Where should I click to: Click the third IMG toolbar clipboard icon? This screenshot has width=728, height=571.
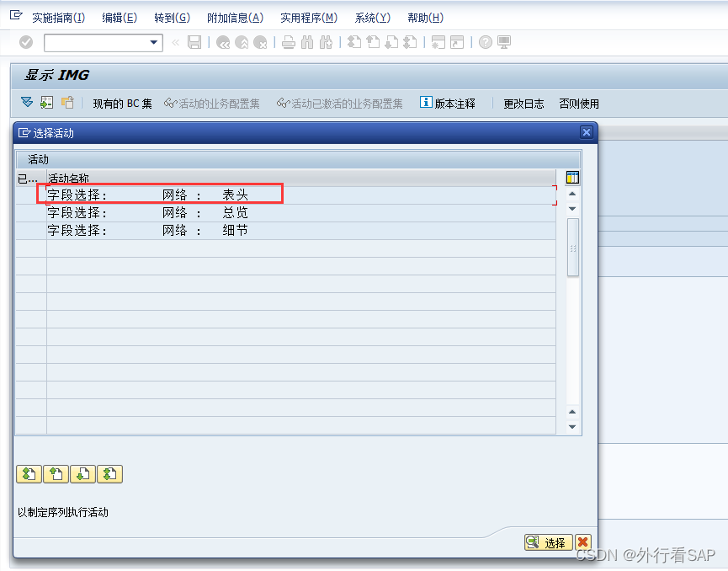pyautogui.click(x=68, y=102)
